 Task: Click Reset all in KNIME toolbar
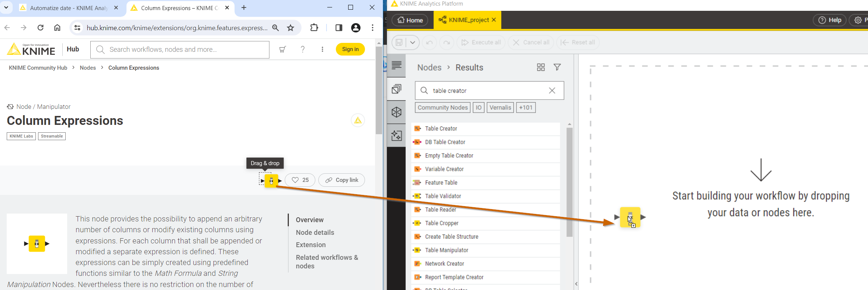(578, 42)
